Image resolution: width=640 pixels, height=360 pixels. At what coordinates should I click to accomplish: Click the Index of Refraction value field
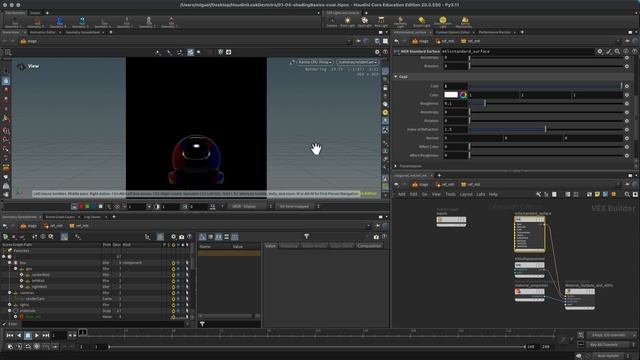coord(456,129)
